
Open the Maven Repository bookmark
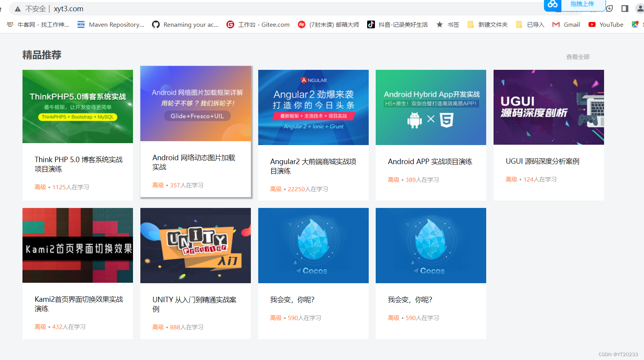110,24
